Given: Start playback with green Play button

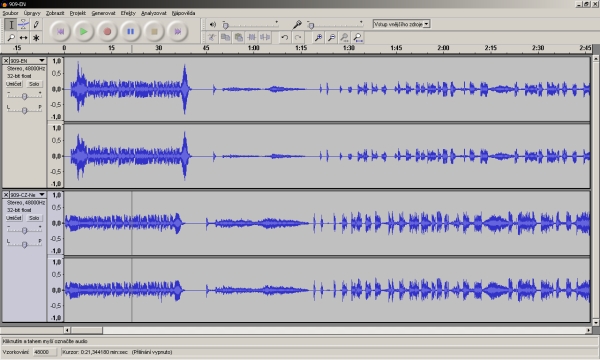Looking at the screenshot, I should [83, 31].
